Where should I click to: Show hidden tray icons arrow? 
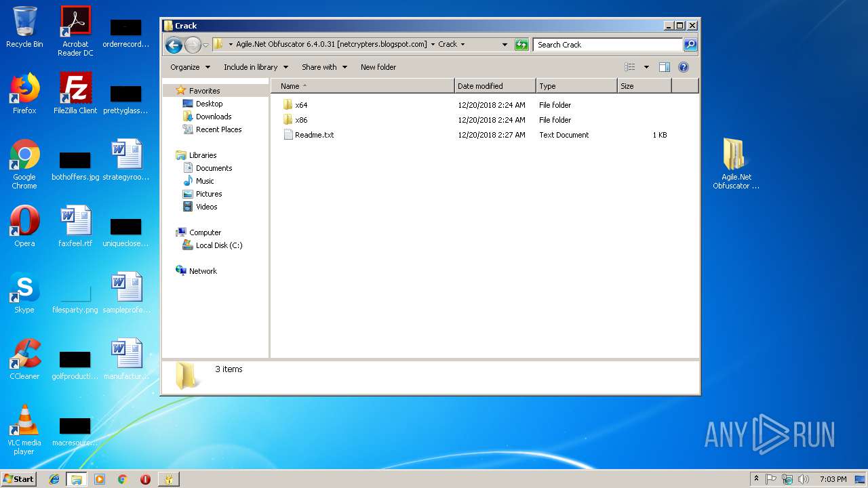756,479
